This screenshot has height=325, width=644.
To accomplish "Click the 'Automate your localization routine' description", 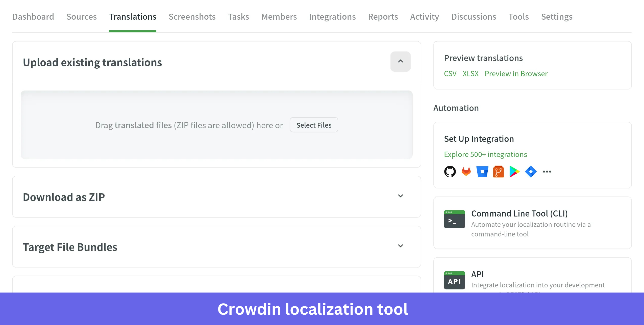I will click(x=531, y=229).
